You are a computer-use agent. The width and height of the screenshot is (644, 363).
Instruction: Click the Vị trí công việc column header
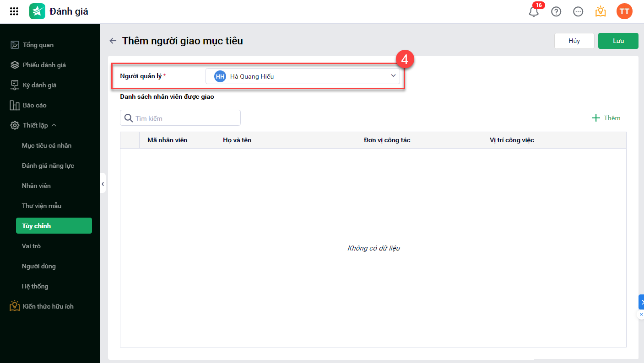point(512,140)
